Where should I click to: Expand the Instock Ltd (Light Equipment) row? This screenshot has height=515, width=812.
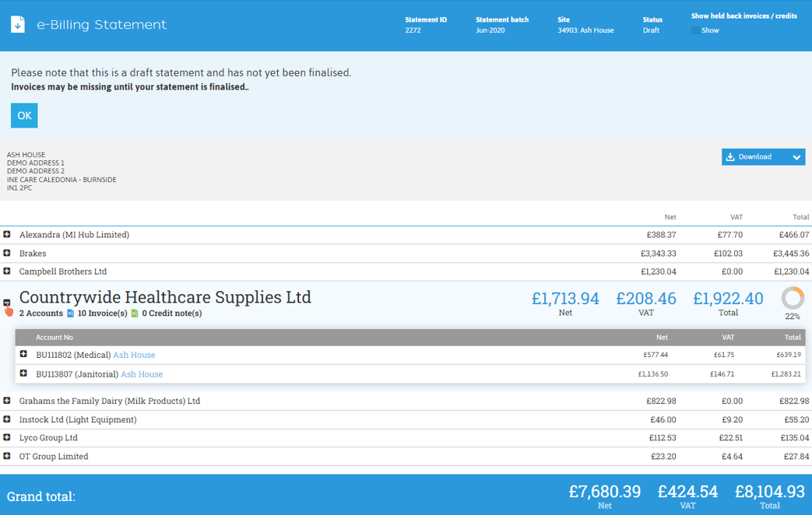coord(7,419)
